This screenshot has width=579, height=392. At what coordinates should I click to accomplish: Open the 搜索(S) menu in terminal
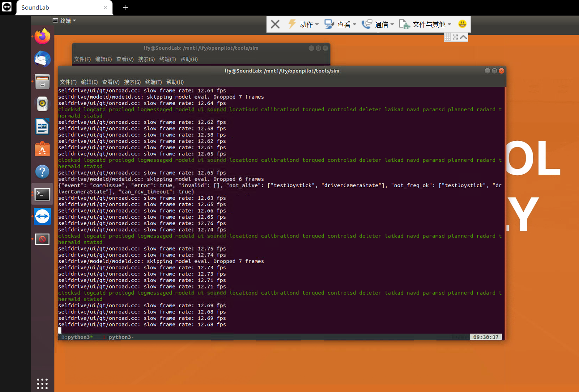(132, 82)
